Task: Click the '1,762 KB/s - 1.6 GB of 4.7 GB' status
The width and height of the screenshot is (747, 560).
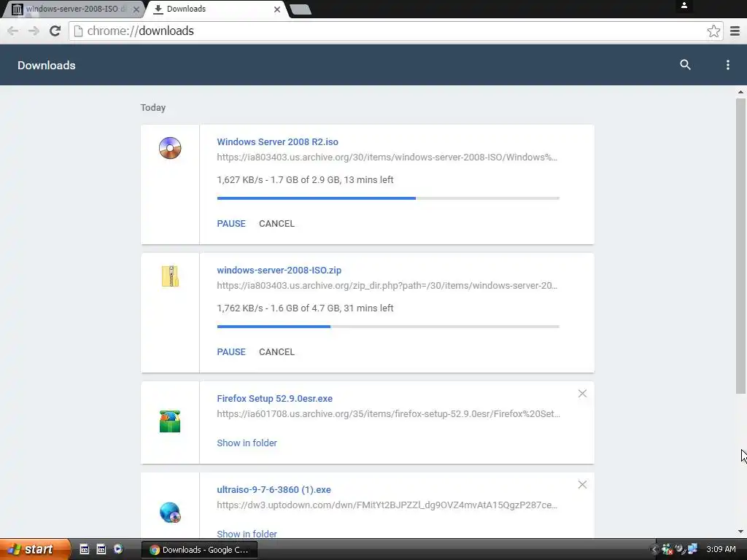Action: tap(305, 308)
